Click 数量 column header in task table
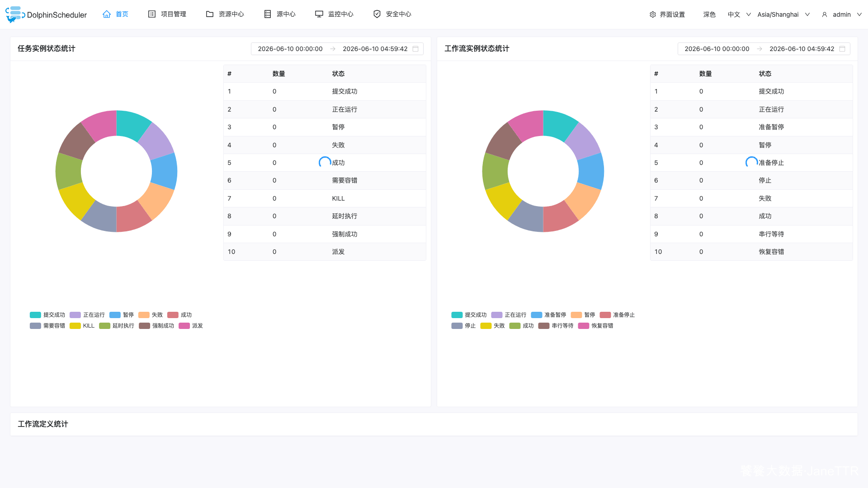 pyautogui.click(x=279, y=74)
